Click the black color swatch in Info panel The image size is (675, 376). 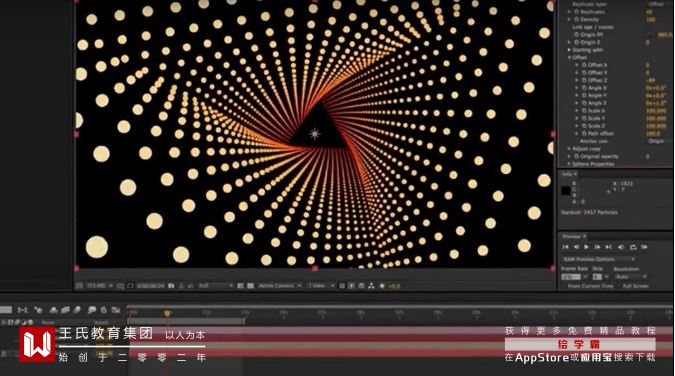566,190
